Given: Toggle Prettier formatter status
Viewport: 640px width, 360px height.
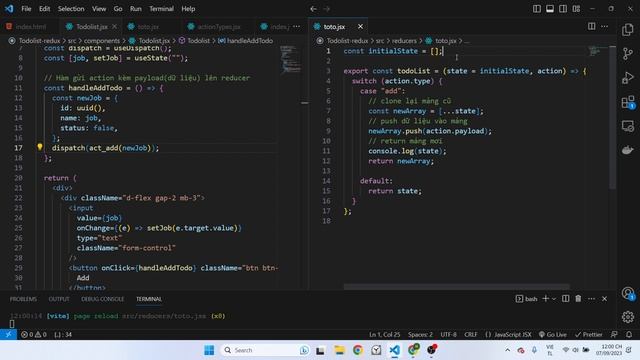Looking at the screenshot, I should click(589, 334).
